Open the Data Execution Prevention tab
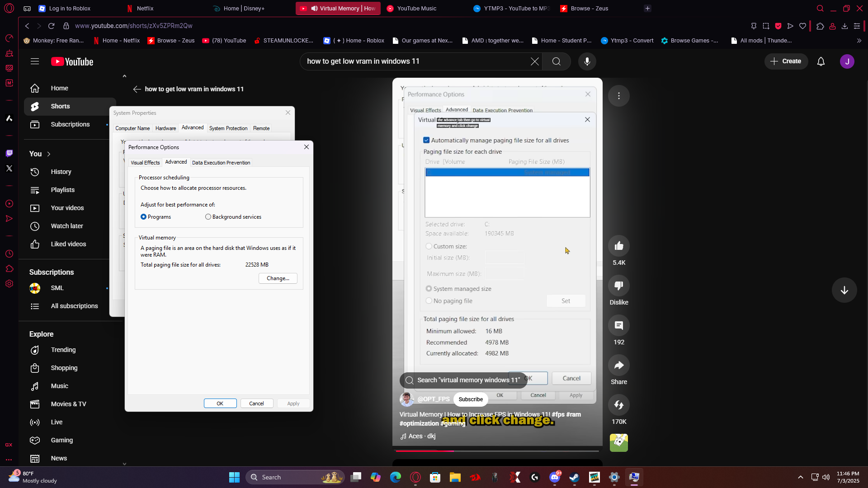This screenshot has width=868, height=488. pos(221,163)
